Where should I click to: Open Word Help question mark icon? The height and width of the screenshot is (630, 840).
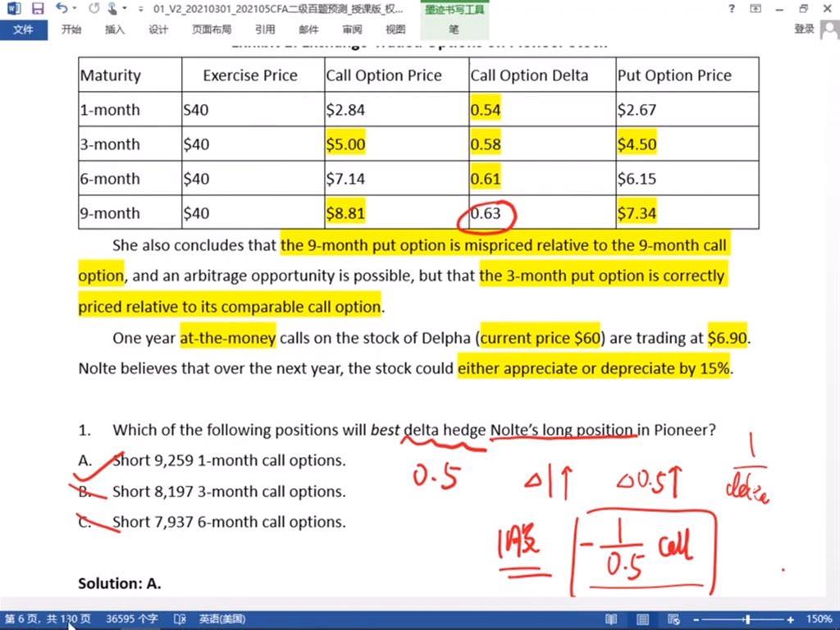pyautogui.click(x=732, y=8)
